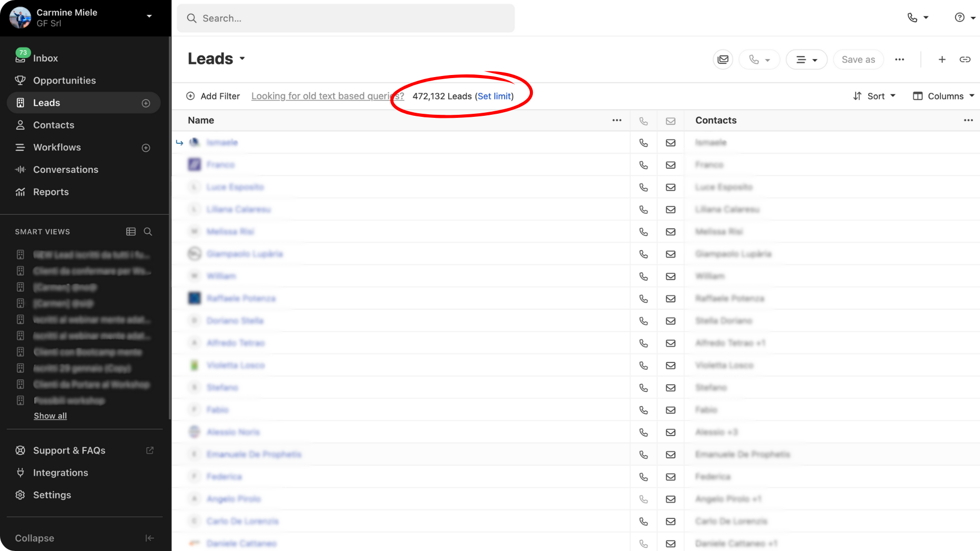Click Collapse sidebar arrow icon
The image size is (980, 551).
(150, 538)
